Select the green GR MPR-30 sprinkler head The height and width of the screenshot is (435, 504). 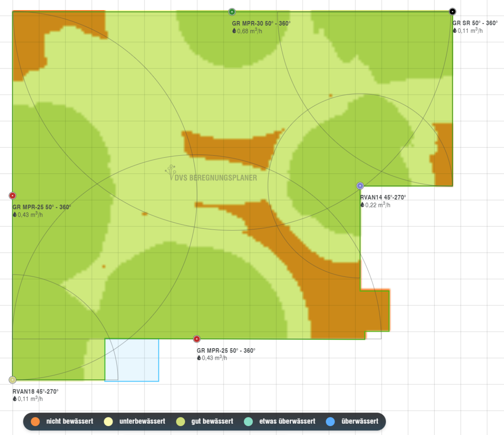click(x=232, y=12)
